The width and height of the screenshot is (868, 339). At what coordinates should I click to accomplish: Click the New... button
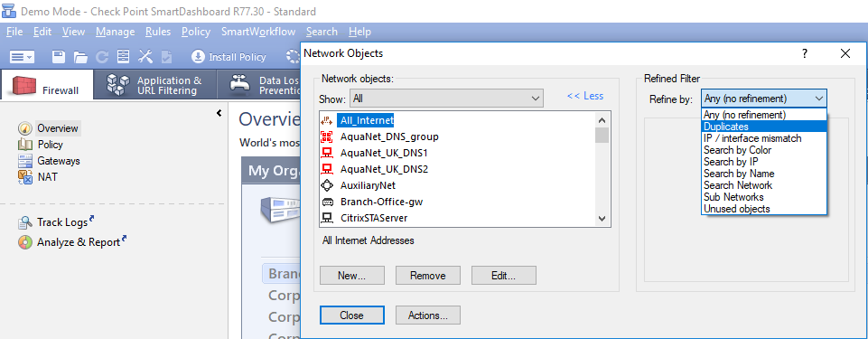(x=351, y=276)
